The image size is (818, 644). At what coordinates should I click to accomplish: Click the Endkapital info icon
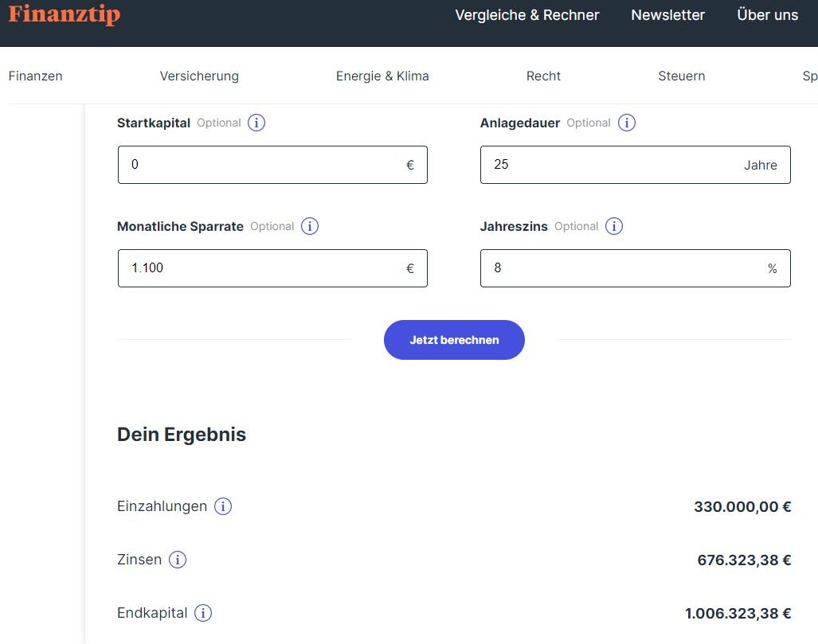203,613
